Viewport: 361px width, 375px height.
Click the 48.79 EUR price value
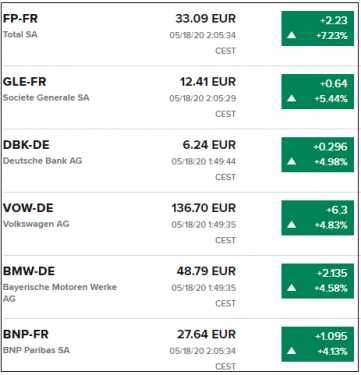click(x=206, y=271)
